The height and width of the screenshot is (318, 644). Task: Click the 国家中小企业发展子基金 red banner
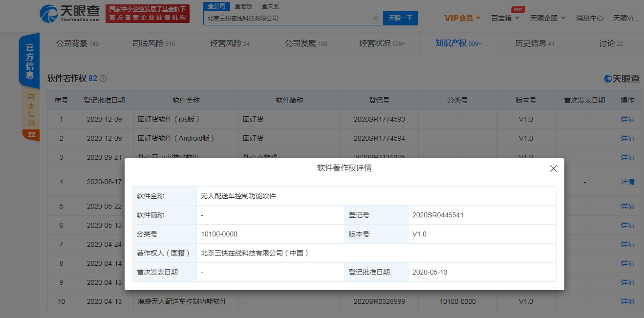click(148, 13)
